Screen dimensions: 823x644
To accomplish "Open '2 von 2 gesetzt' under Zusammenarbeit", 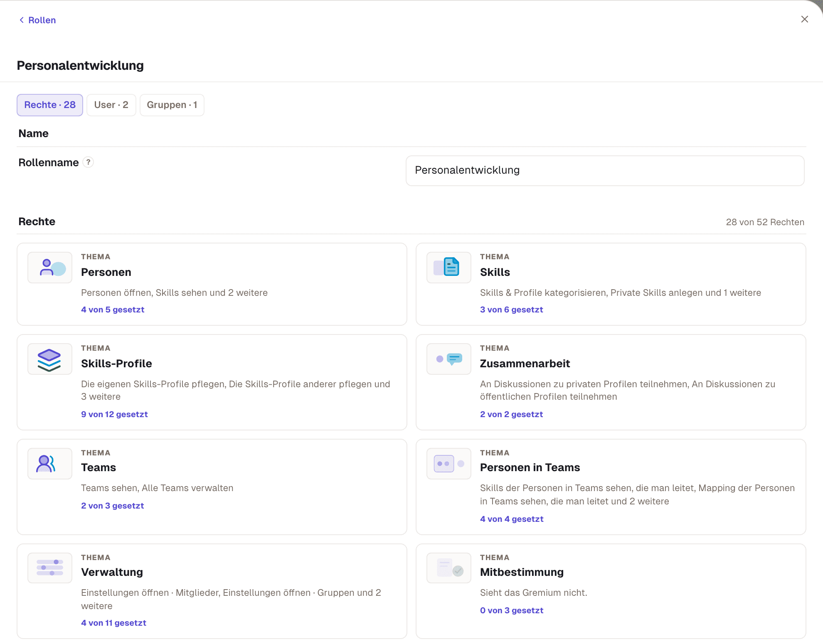I will tap(512, 414).
